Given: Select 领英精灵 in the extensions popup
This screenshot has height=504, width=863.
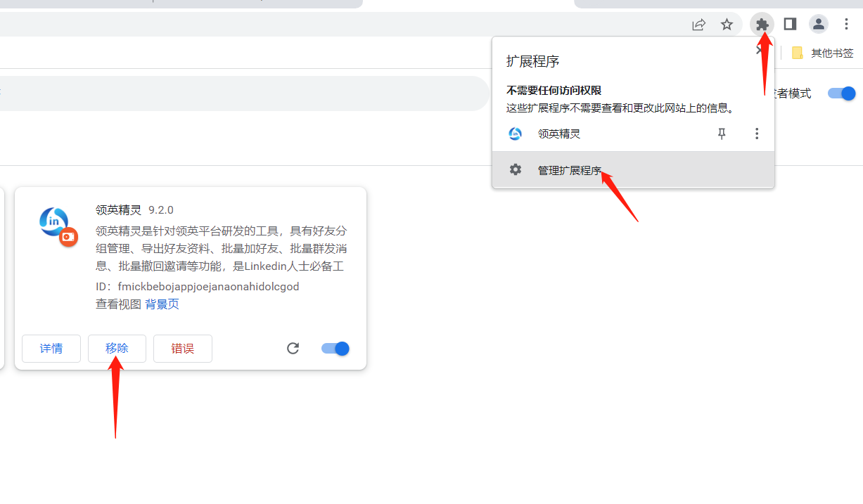Looking at the screenshot, I should 558,134.
